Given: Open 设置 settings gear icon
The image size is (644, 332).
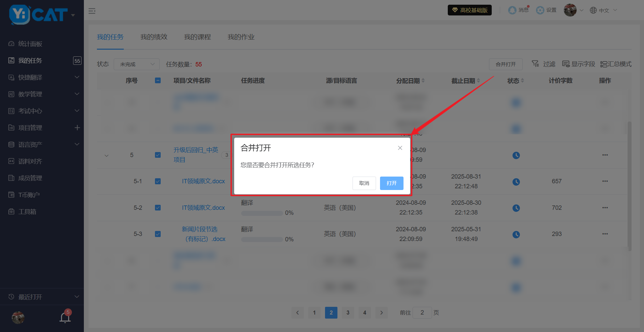Looking at the screenshot, I should [540, 10].
